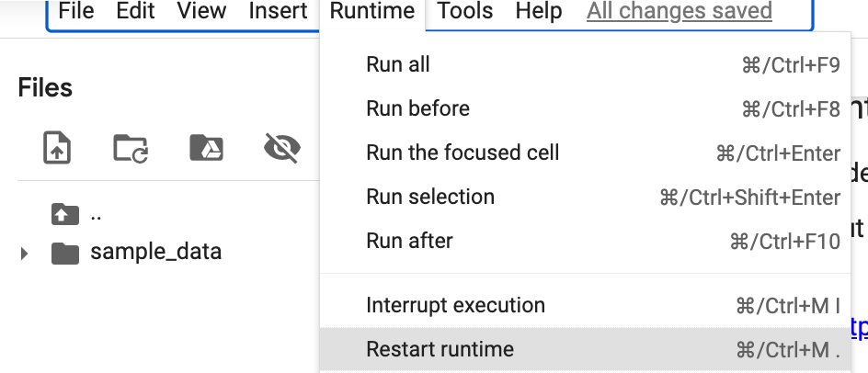Click the upload file icon
Screen dimensions: 868x373
[x=57, y=148]
